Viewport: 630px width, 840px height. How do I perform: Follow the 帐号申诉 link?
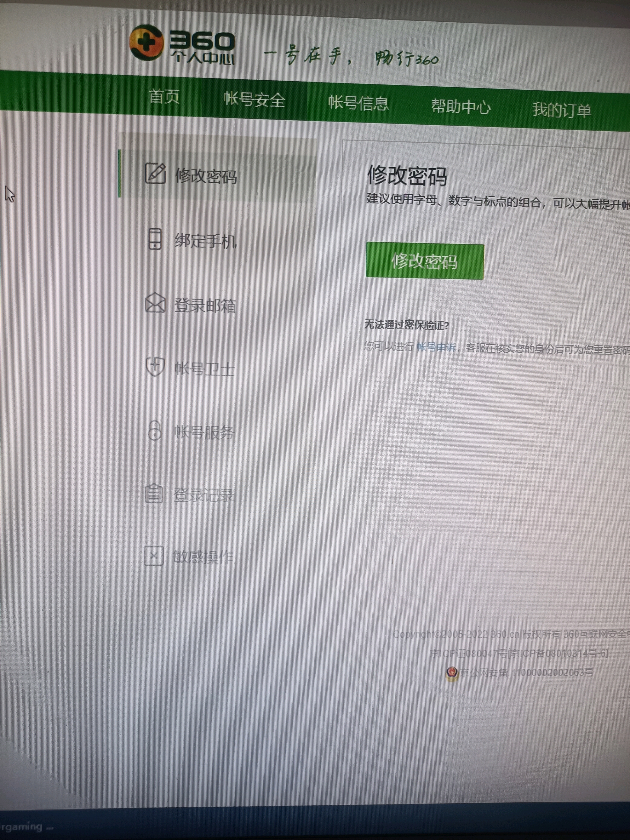coord(436,347)
